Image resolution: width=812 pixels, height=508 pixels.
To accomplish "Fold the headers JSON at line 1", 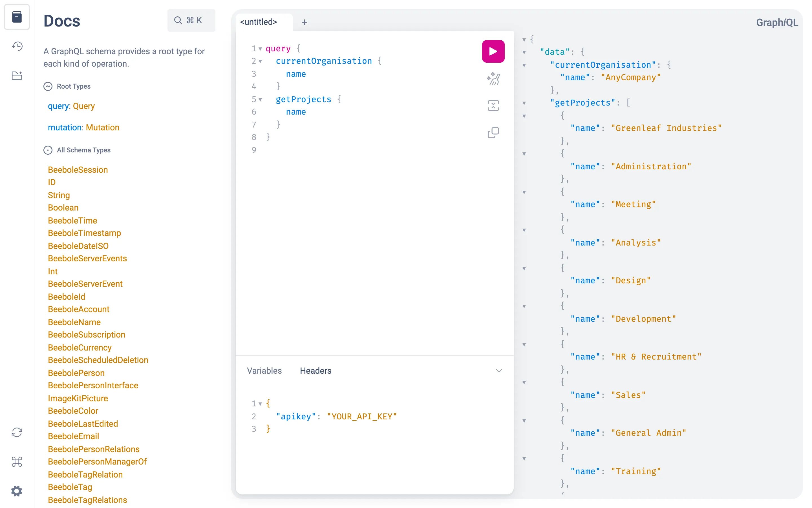I will pos(260,404).
